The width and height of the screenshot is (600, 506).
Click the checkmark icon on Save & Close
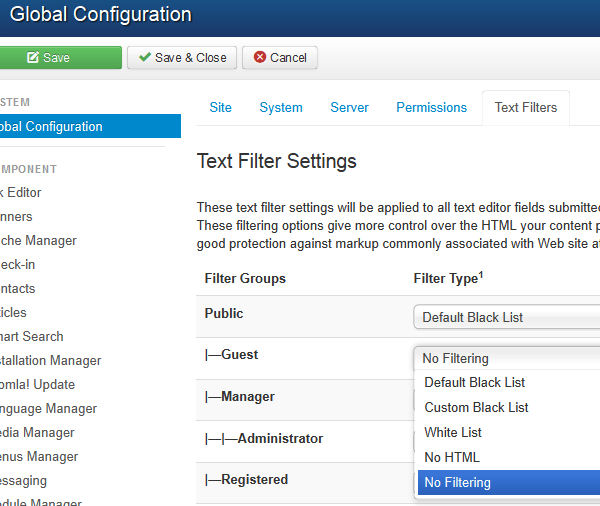point(145,58)
